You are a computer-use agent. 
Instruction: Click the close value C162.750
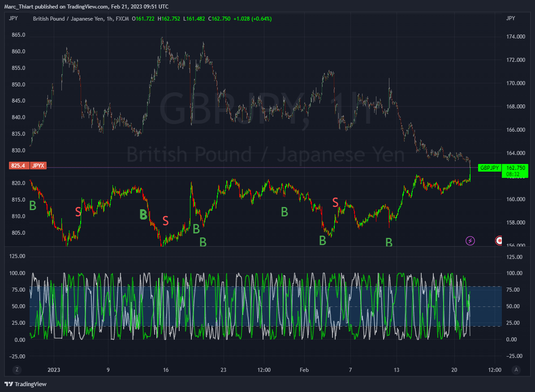click(220, 19)
